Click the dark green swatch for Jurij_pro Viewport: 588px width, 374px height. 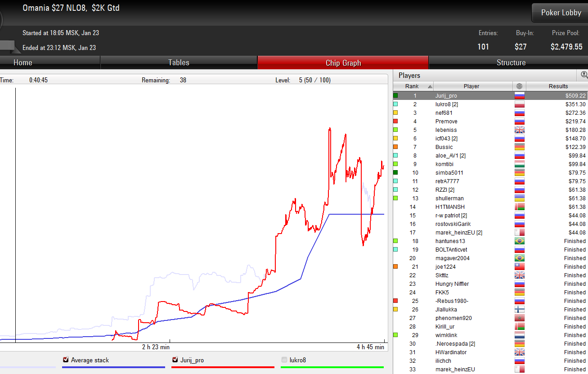(x=395, y=95)
